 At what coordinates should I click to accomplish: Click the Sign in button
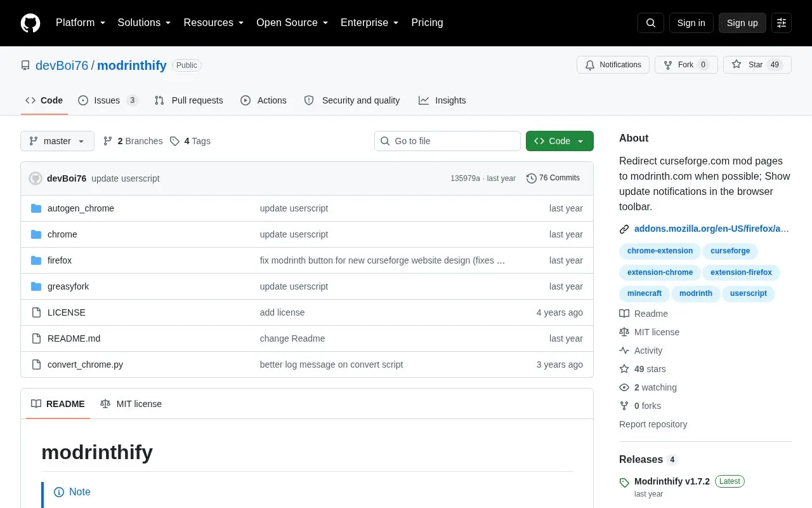(691, 23)
